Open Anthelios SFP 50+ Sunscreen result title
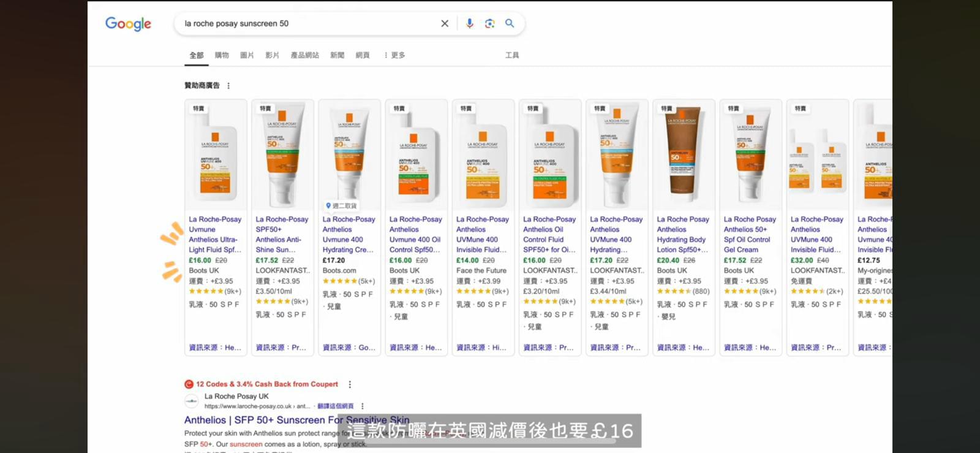This screenshot has height=453, width=980. (x=297, y=420)
